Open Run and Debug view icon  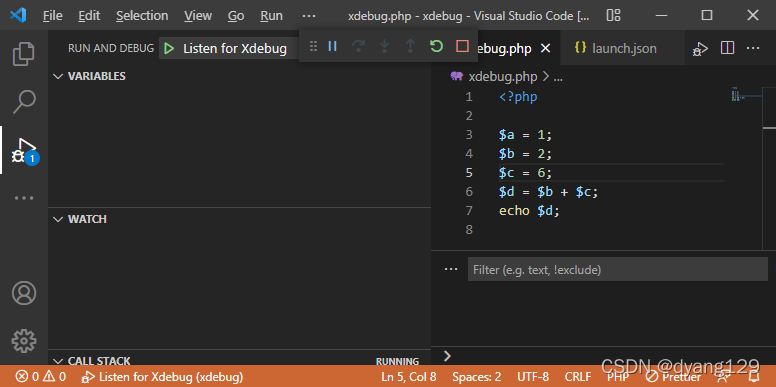tap(24, 150)
